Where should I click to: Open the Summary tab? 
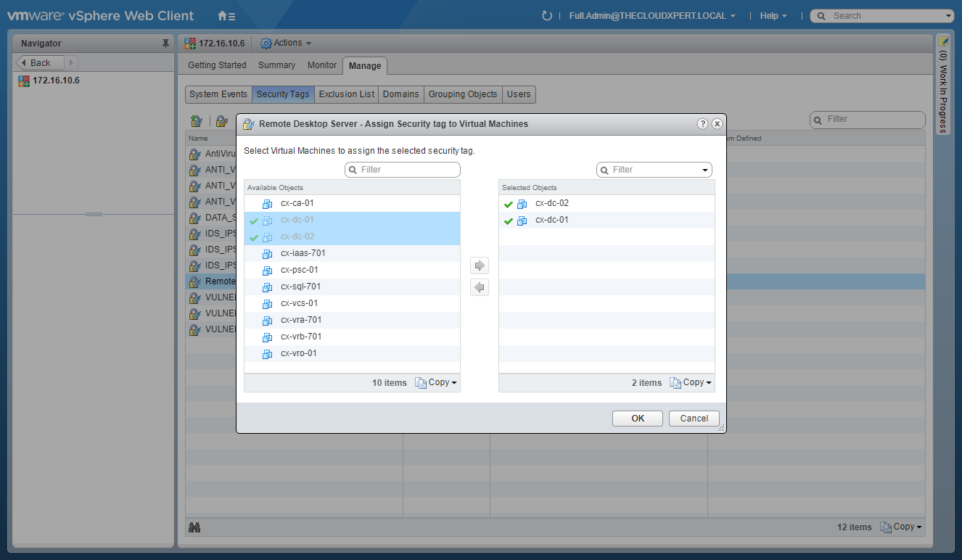pyautogui.click(x=276, y=65)
